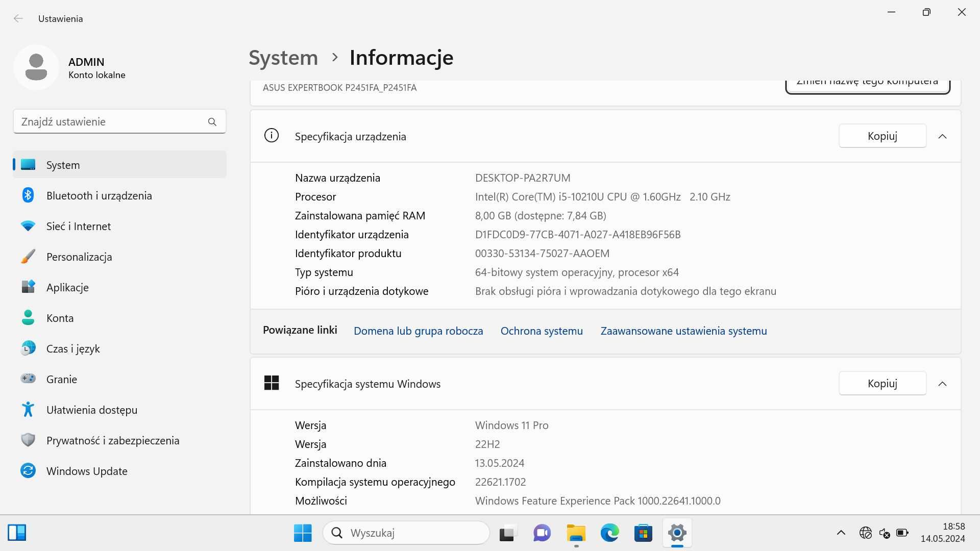Viewport: 980px width, 551px height.
Task: Click the Aplikacje apps icon
Action: [28, 287]
